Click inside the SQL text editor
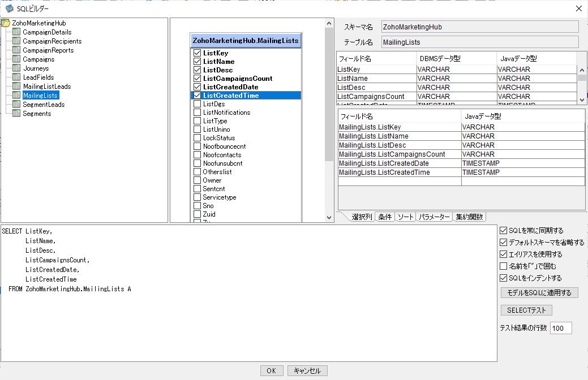 click(249, 293)
